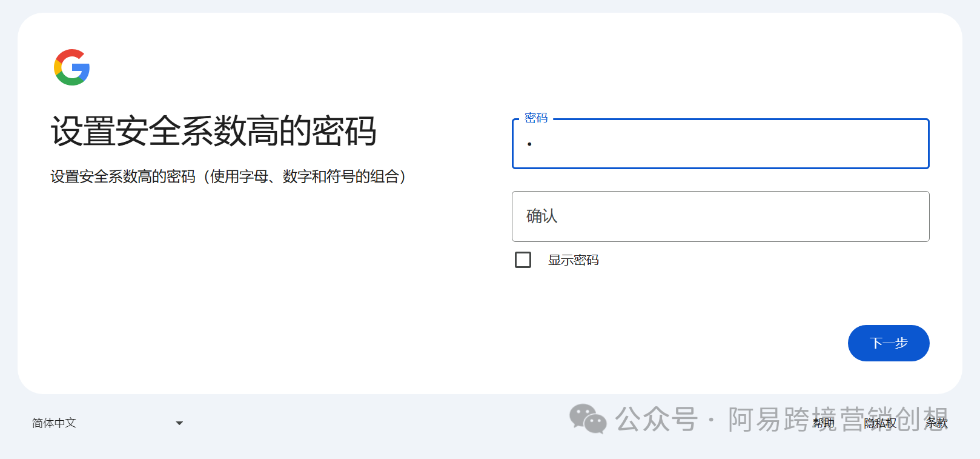This screenshot has width=980, height=459.
Task: Open the 条款 link
Action: (936, 423)
